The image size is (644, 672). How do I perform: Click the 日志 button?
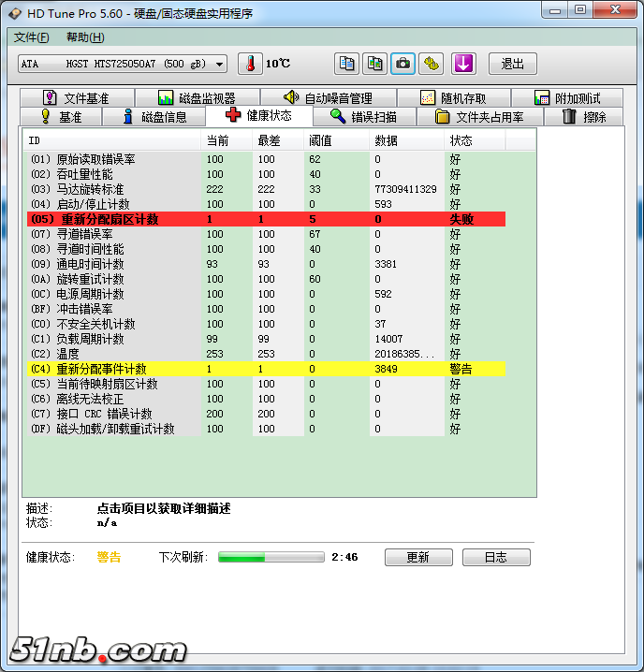click(x=496, y=557)
